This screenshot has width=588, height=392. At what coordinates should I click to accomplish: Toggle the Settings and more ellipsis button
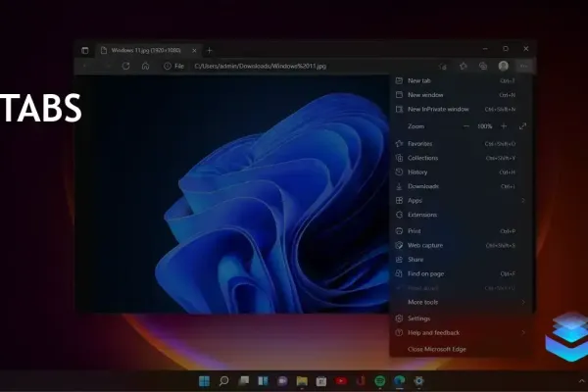point(524,66)
